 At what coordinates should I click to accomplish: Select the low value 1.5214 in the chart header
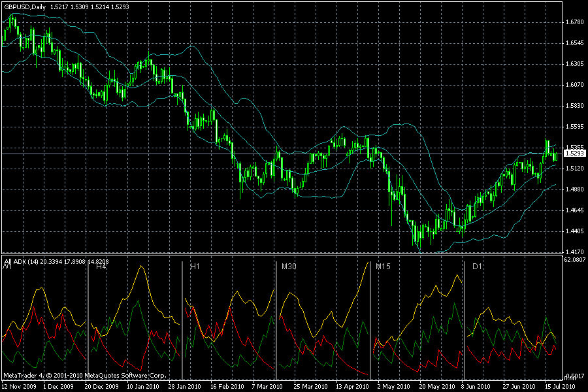[x=99, y=7]
